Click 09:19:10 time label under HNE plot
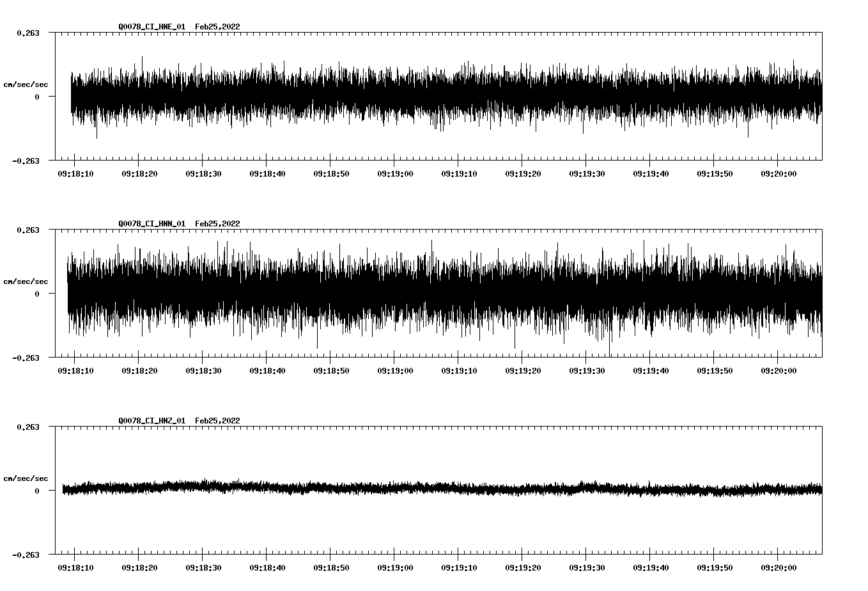 click(459, 173)
